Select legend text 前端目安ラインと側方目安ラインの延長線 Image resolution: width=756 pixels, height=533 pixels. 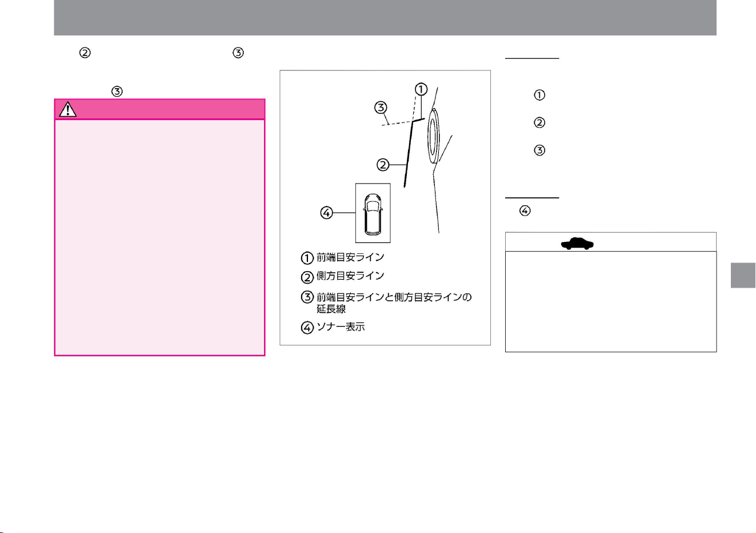click(394, 303)
